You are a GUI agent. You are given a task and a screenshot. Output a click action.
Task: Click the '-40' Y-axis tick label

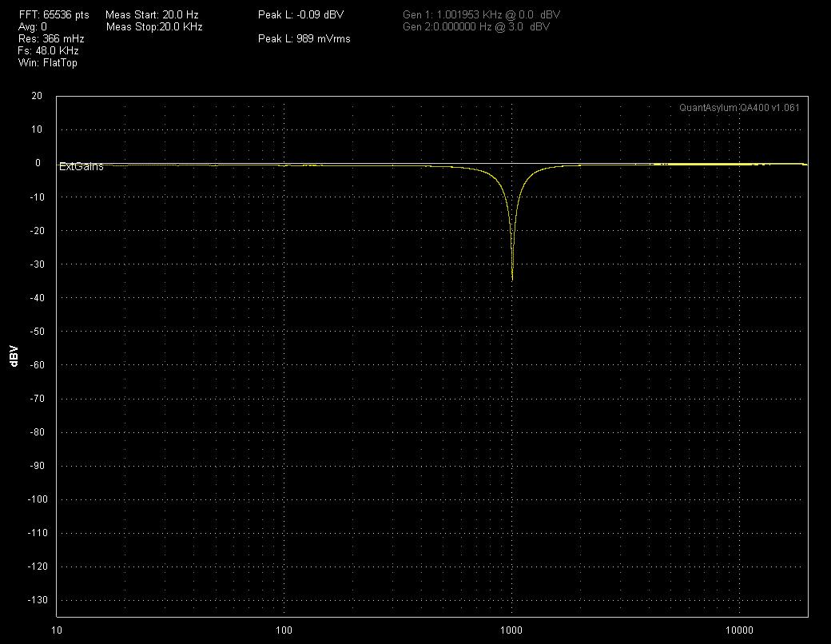point(37,298)
